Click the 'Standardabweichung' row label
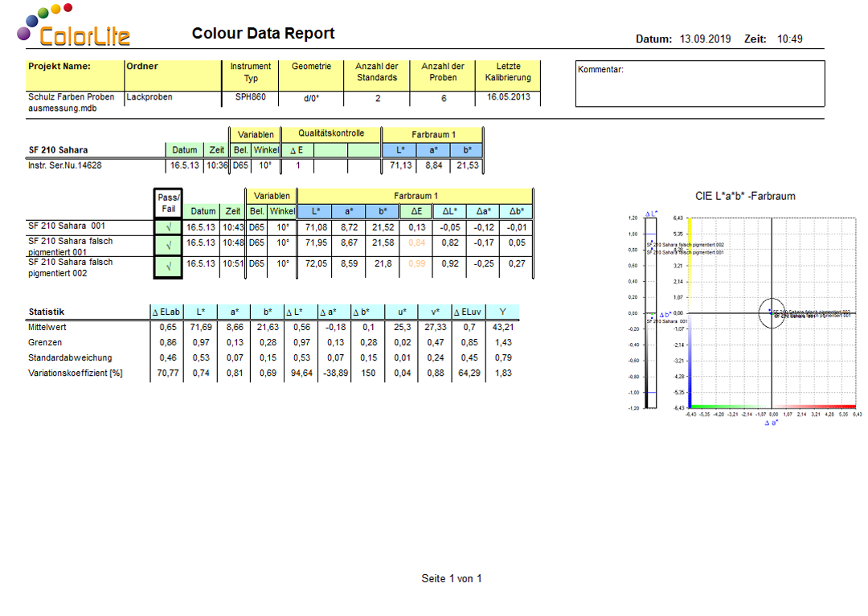Screen dimensions: 868x616 (70, 357)
